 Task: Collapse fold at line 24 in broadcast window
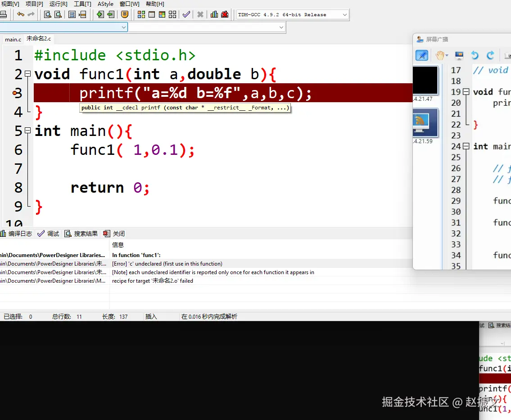click(466, 146)
